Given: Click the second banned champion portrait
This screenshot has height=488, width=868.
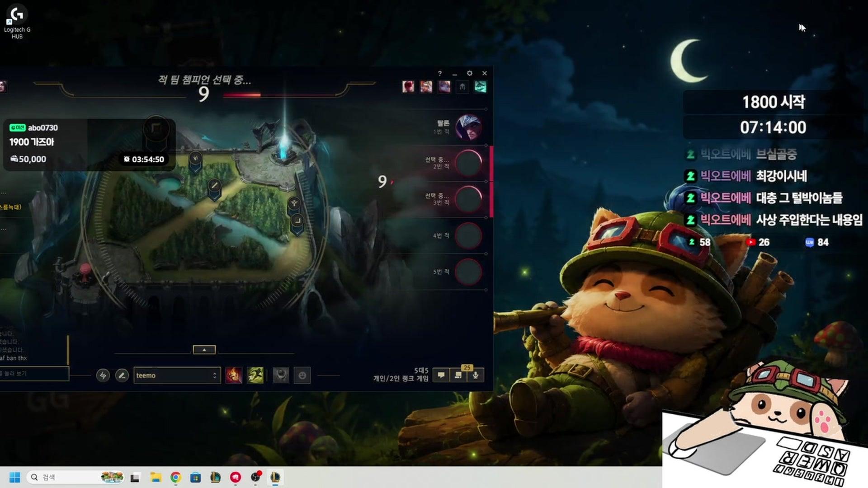Looking at the screenshot, I should point(426,87).
